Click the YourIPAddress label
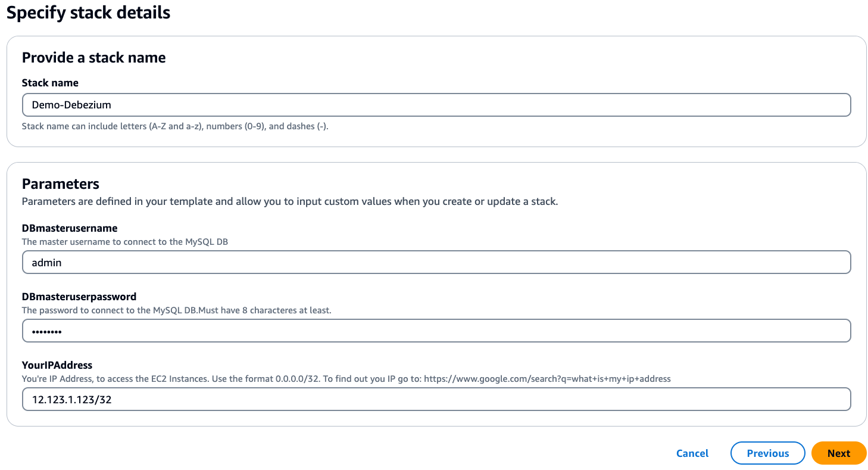The height and width of the screenshot is (470, 868). [x=57, y=365]
